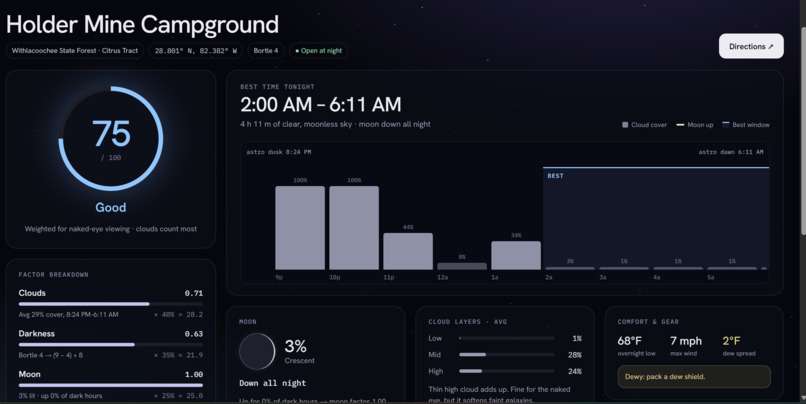
Task: Click the Down all night text
Action: tap(272, 383)
